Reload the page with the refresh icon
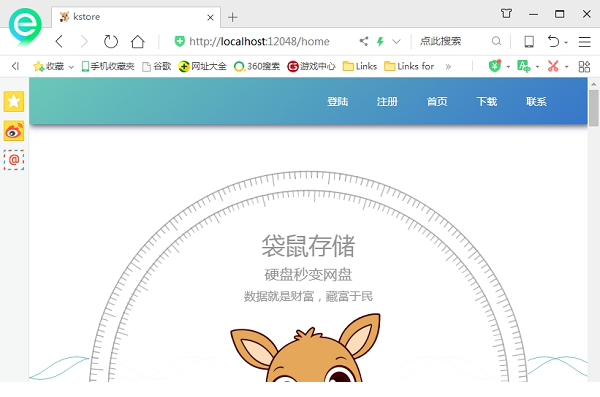The height and width of the screenshot is (397, 600). (111, 41)
